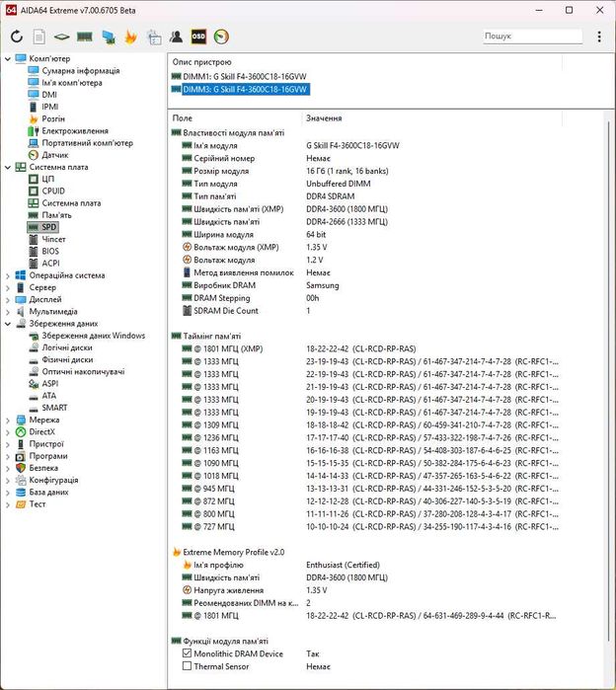The height and width of the screenshot is (690, 616).
Task: Toggle Monolithic DRAM Device checkbox
Action: click(187, 653)
